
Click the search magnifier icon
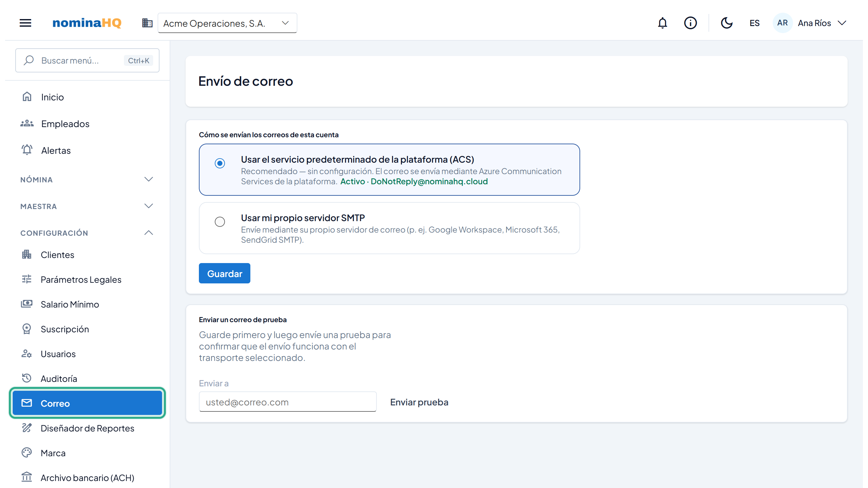pyautogui.click(x=29, y=60)
